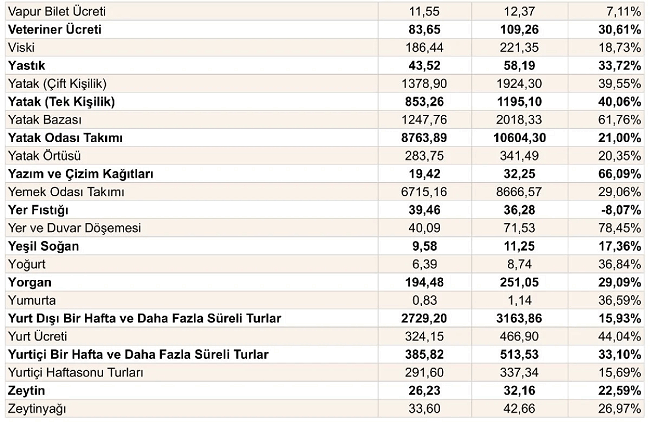Click the Yemek Odası Takımı value 8666,57
Screen dimensions: 650x430
519,192
